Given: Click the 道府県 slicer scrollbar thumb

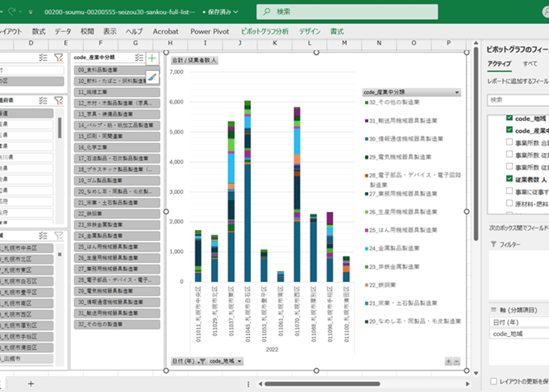Looking at the screenshot, I should pos(60,128).
